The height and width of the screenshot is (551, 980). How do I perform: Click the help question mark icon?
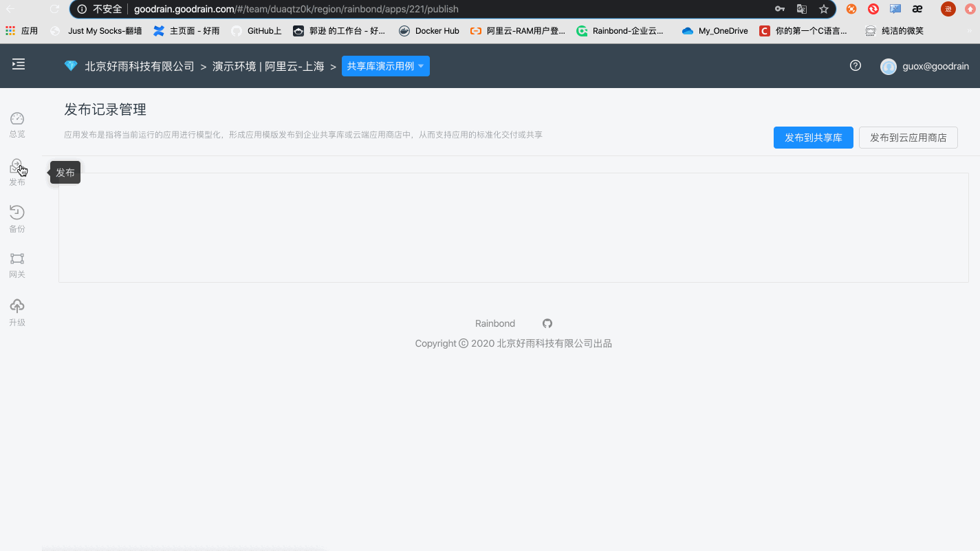tap(856, 66)
